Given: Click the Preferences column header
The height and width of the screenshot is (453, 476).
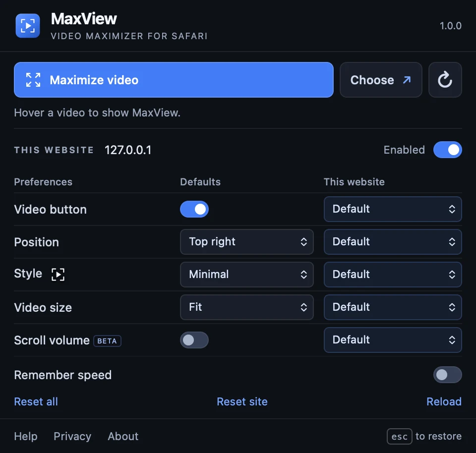Looking at the screenshot, I should click(x=43, y=182).
